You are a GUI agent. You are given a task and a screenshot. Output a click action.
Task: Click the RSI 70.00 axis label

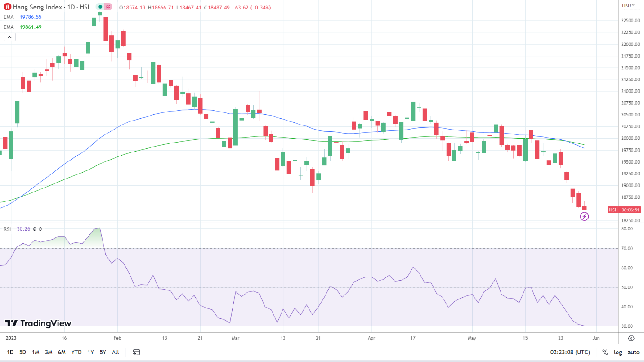point(627,248)
